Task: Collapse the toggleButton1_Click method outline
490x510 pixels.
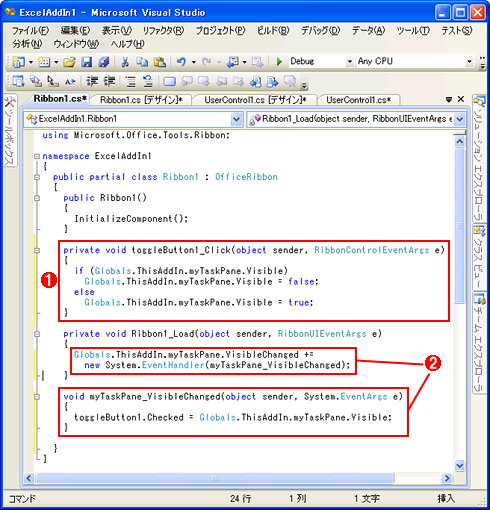Action: 37,250
